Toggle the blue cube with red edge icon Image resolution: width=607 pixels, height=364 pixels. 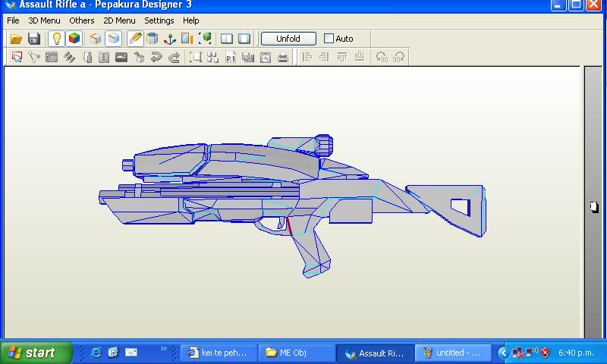click(113, 39)
